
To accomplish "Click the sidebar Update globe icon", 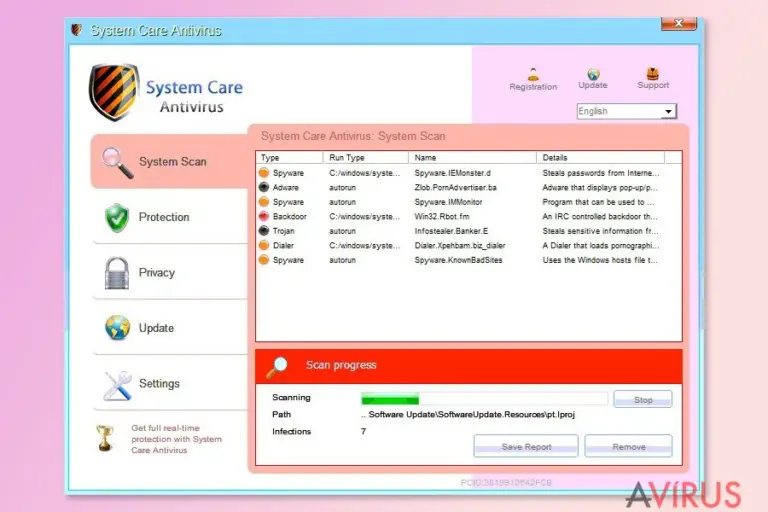I will 117,328.
